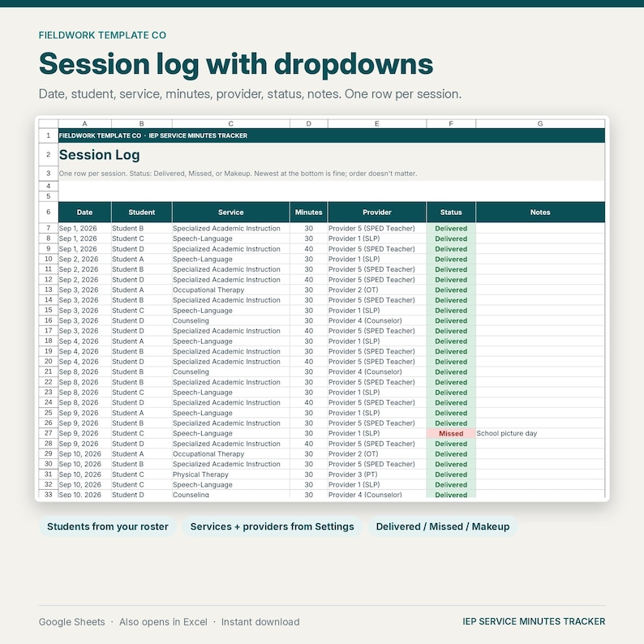Select 'Counseling' service in row 16

[x=231, y=320]
